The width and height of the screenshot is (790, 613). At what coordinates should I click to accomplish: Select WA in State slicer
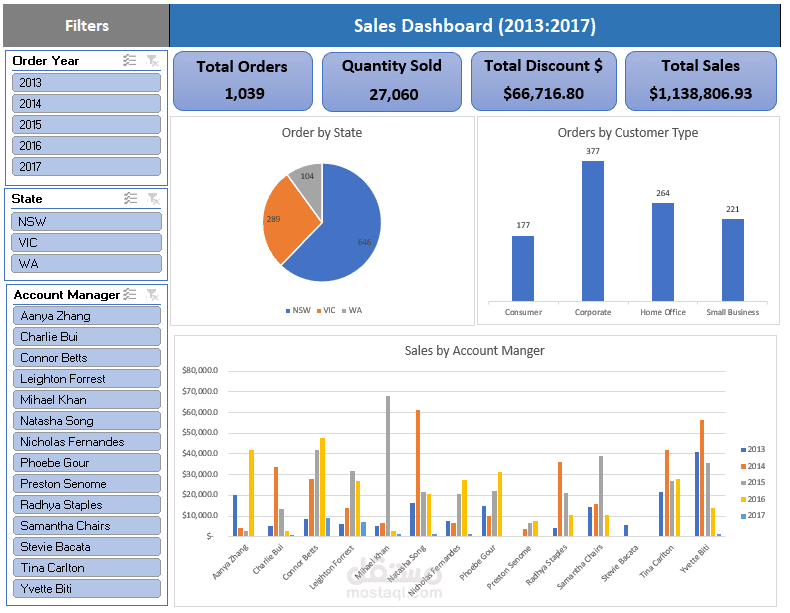(x=86, y=263)
